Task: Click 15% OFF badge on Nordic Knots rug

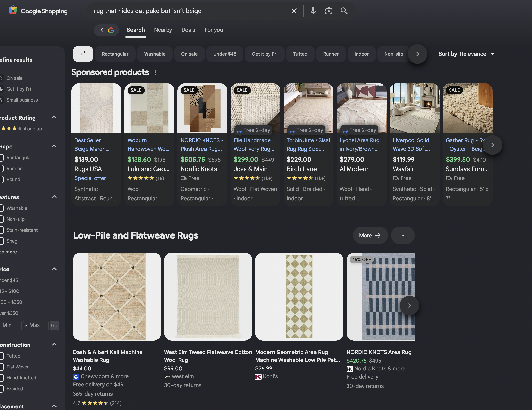Action: coord(362,260)
